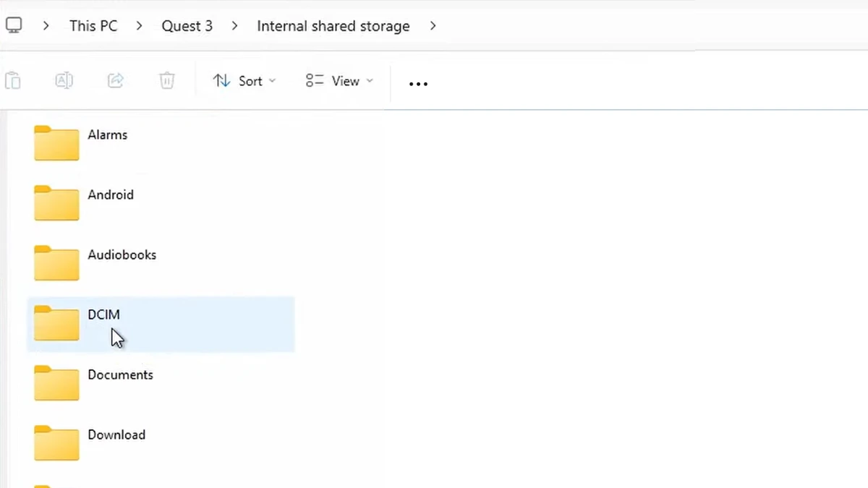The image size is (868, 488).
Task: Expand chevron before This PC breadcrumb
Action: [46, 26]
